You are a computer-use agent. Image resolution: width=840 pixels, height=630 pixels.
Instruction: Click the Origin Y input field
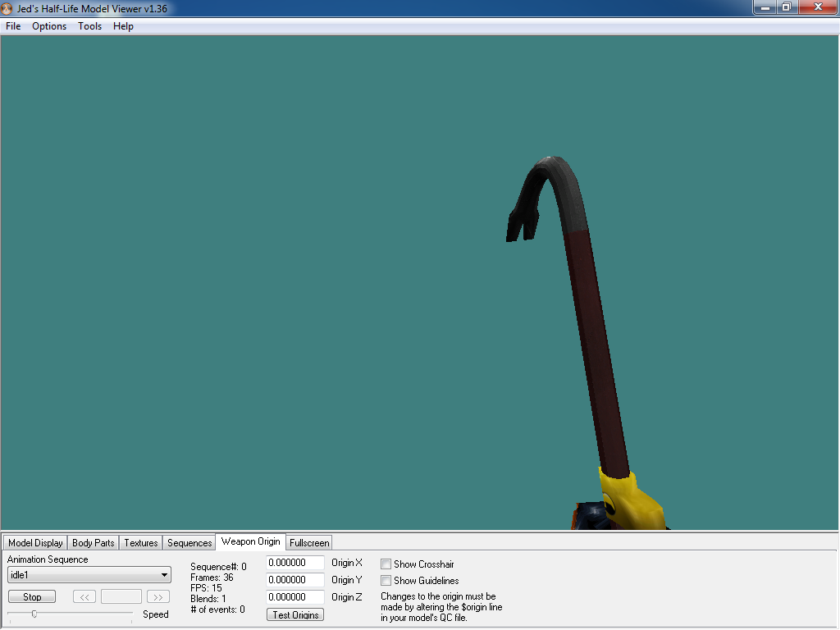pyautogui.click(x=295, y=580)
